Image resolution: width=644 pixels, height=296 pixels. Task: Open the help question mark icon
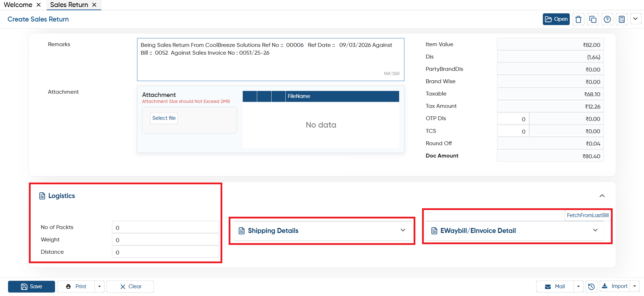607,19
